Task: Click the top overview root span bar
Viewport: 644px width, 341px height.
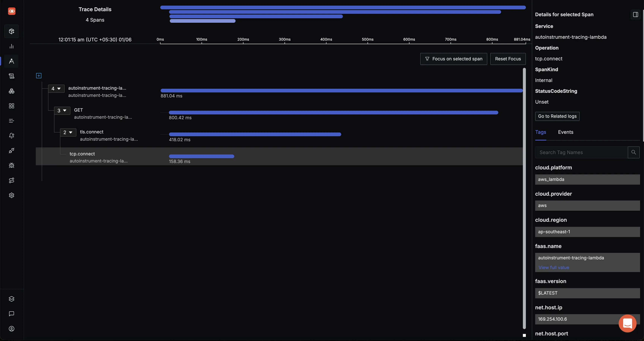Action: pos(343,7)
